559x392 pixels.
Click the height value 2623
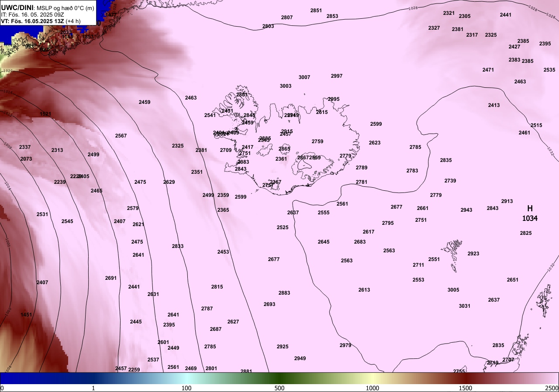[x=375, y=143]
